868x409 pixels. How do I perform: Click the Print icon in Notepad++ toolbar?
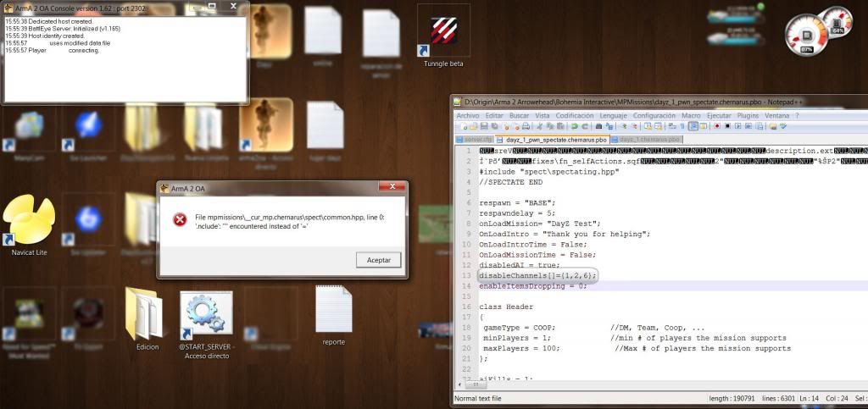tap(526, 126)
